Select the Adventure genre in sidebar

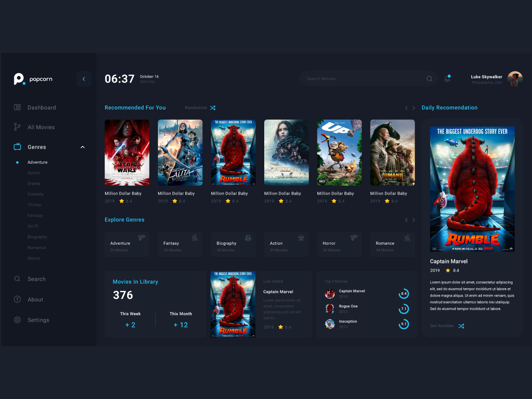(x=37, y=162)
